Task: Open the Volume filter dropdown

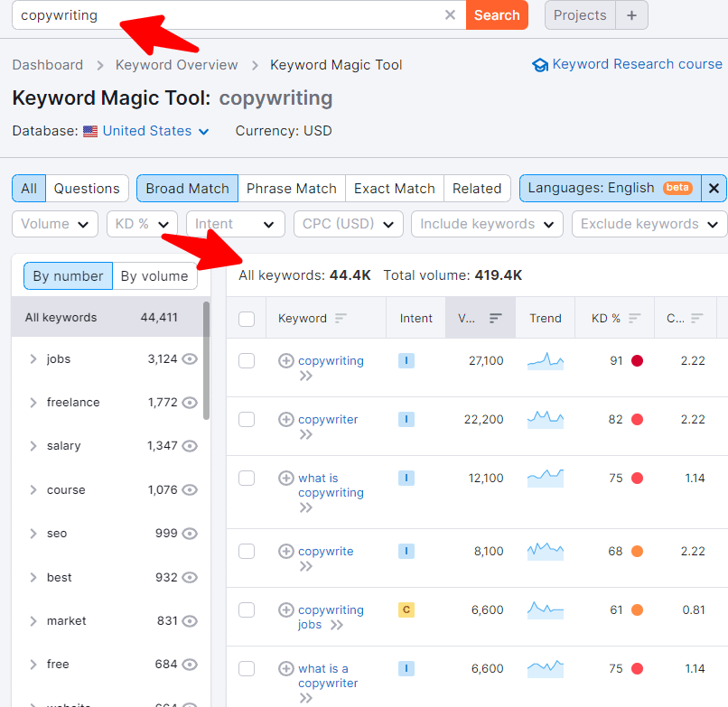Action: (x=55, y=224)
